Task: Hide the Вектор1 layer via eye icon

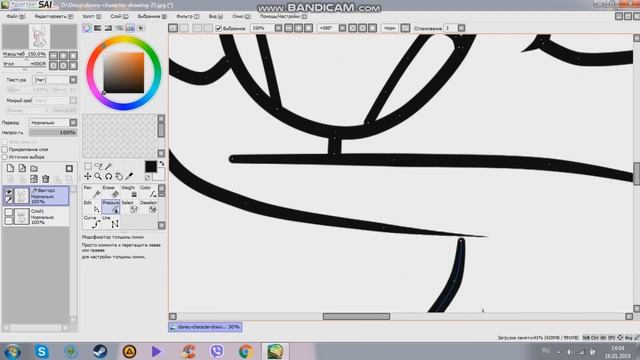Action: point(9,191)
